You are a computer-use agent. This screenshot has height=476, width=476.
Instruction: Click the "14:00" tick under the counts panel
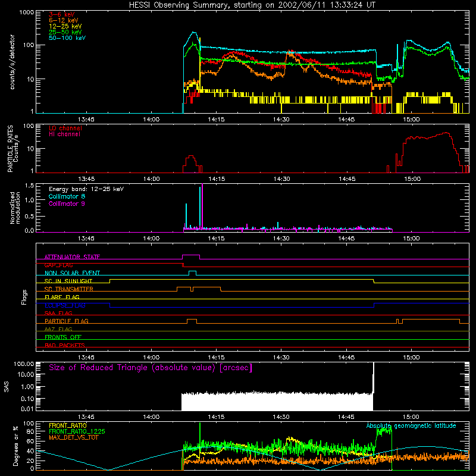tap(151, 120)
